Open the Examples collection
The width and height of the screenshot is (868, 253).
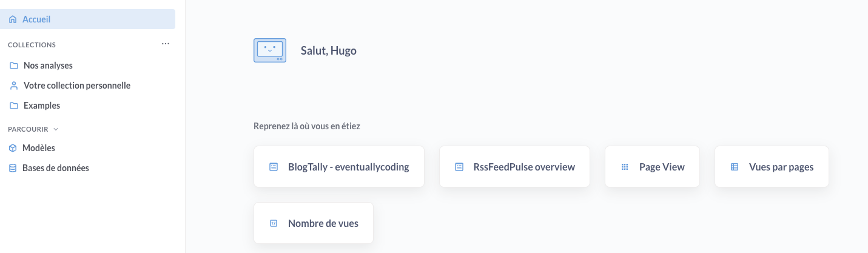(x=42, y=106)
